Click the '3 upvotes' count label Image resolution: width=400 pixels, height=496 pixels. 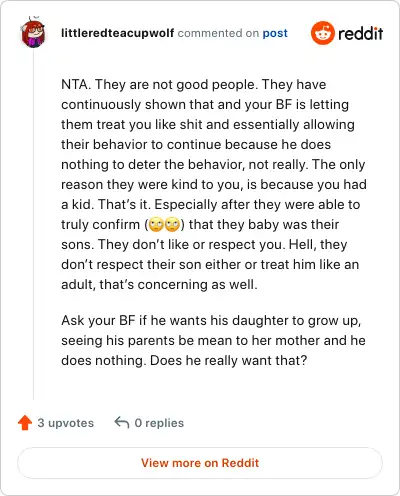(x=66, y=423)
